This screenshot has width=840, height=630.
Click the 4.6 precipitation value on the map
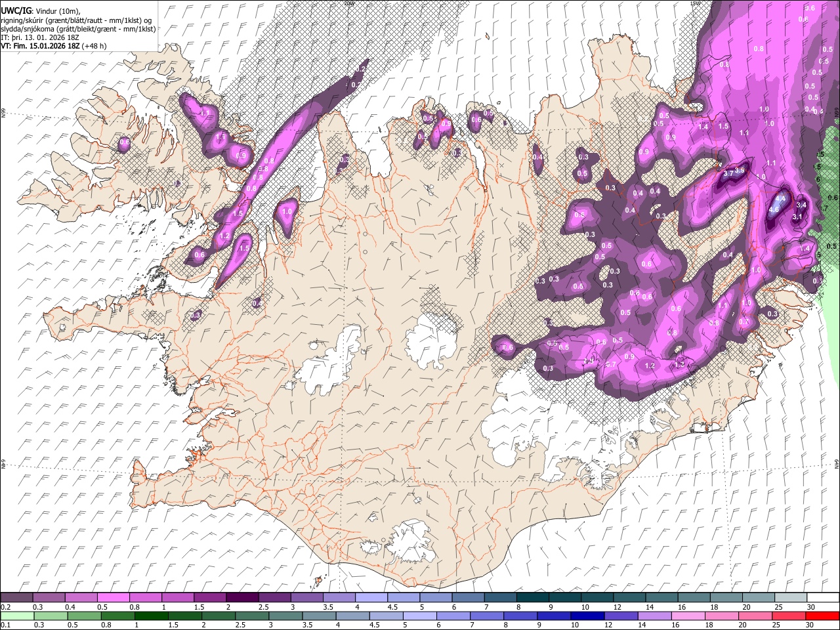click(774, 209)
